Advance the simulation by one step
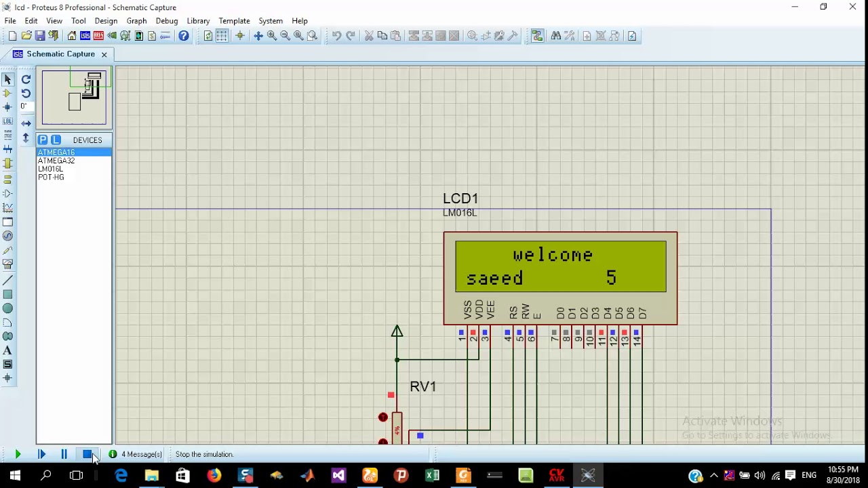This screenshot has width=868, height=488. (41, 454)
